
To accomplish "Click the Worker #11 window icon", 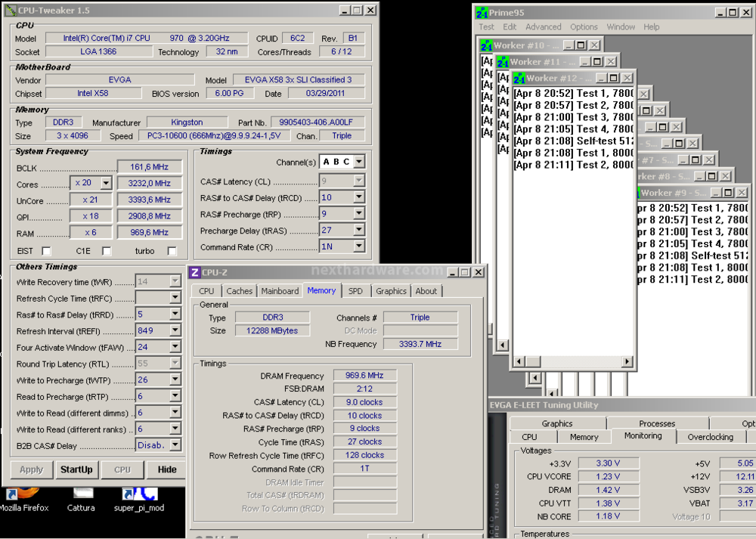I will pos(503,62).
